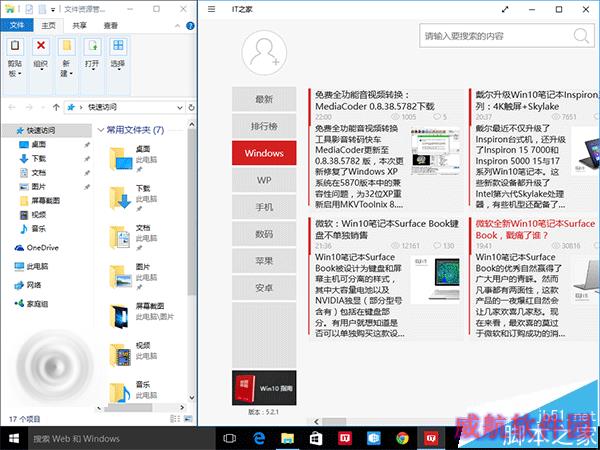
Task: Switch to the 文件 ribbon tab
Action: coord(17,25)
